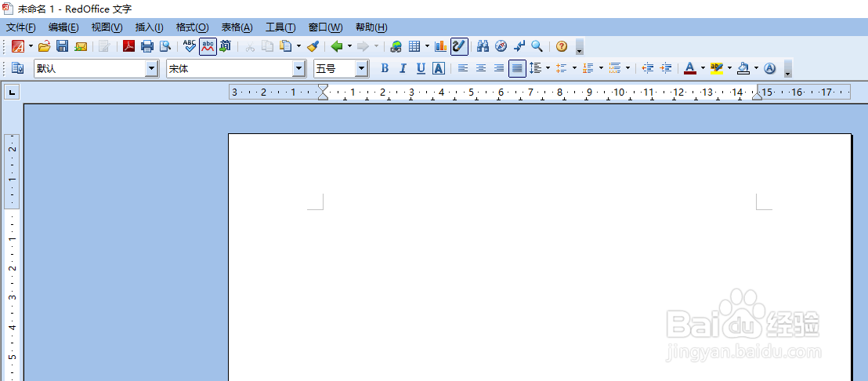Open the 文件(F) menu

coord(21,27)
